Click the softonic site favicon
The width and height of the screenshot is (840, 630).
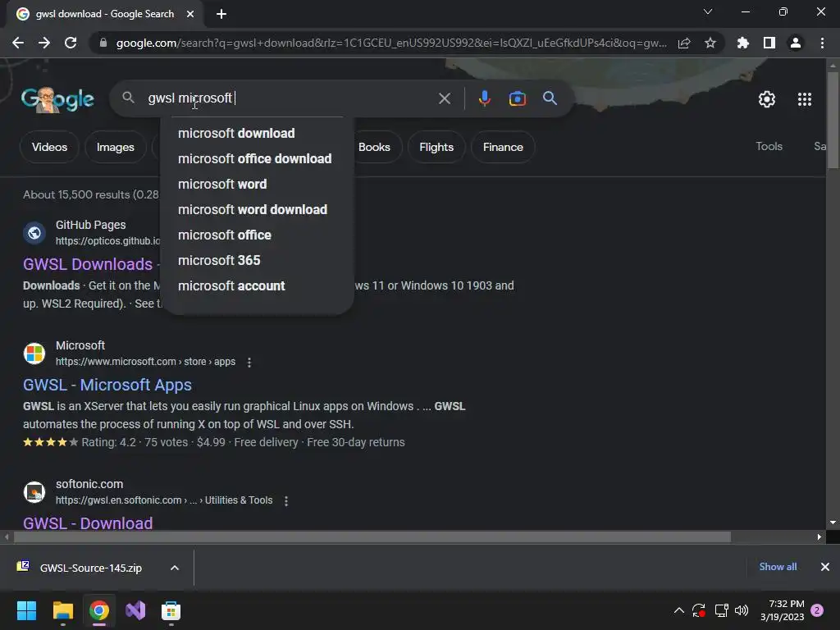(34, 492)
